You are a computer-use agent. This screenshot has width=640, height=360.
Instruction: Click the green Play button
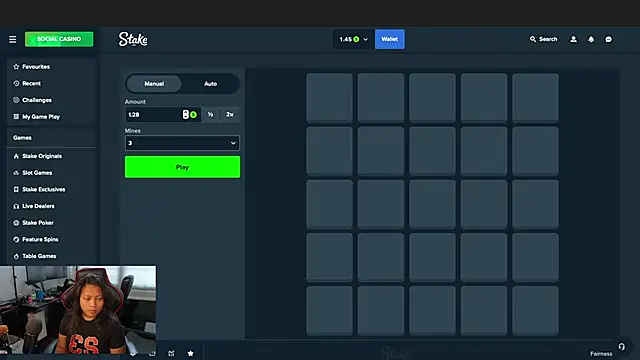182,167
